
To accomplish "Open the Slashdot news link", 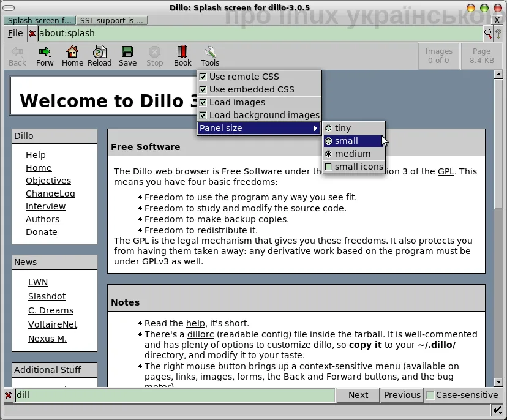I will (x=47, y=296).
